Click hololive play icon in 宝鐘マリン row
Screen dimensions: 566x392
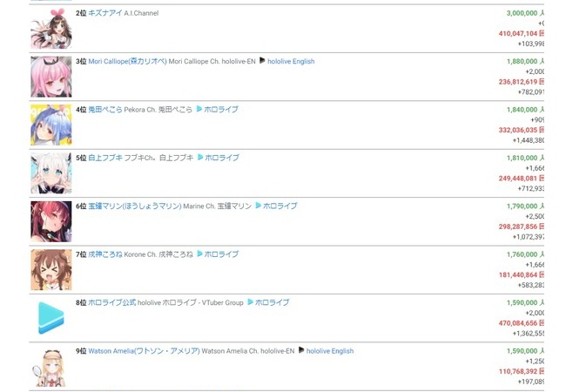pos(258,206)
